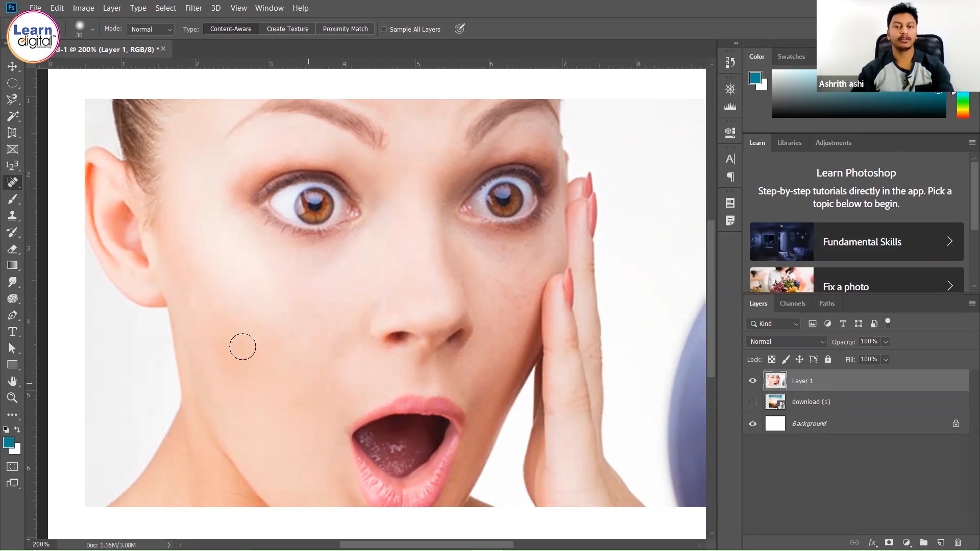Select the Elliptical Marquee tool
This screenshot has width=980, height=551.
12,83
